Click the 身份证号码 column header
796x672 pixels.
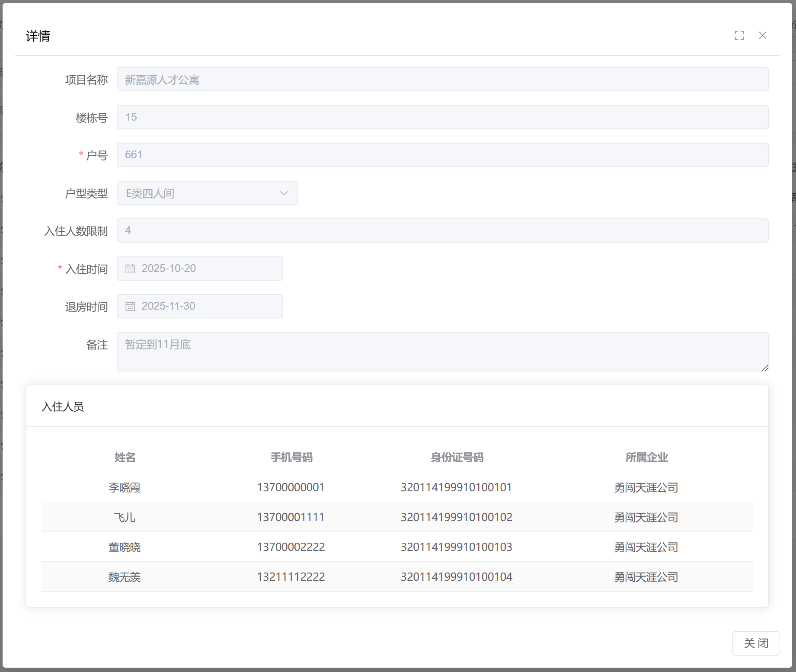click(x=457, y=457)
